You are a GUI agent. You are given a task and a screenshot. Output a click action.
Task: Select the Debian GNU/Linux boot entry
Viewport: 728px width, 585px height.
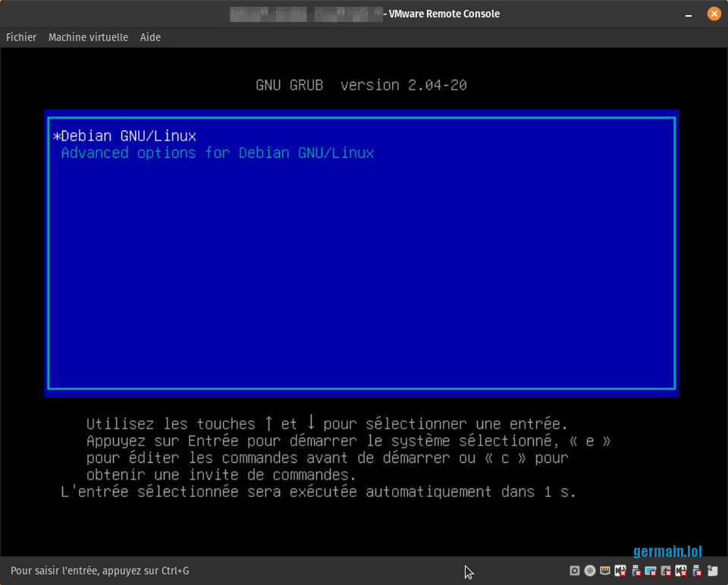(128, 137)
